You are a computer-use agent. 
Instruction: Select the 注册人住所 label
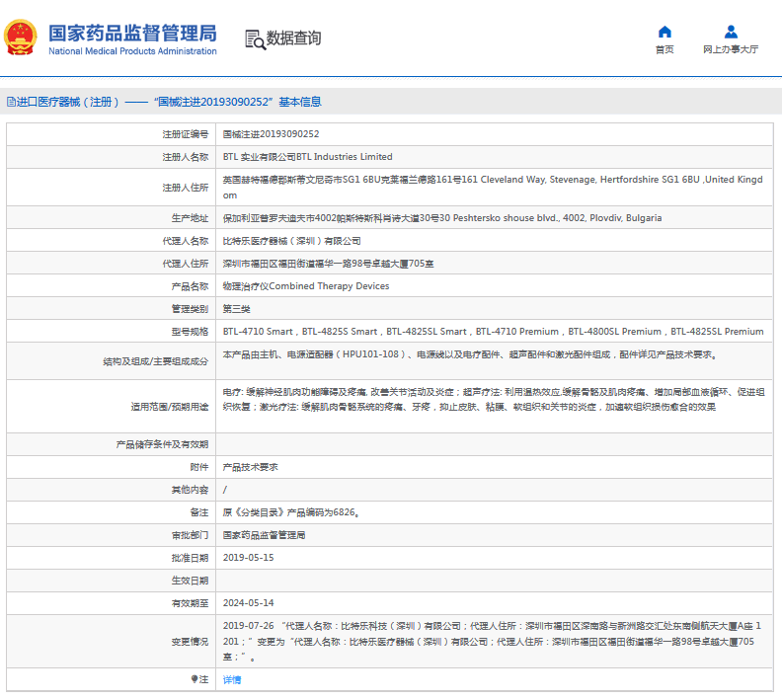[x=185, y=188]
